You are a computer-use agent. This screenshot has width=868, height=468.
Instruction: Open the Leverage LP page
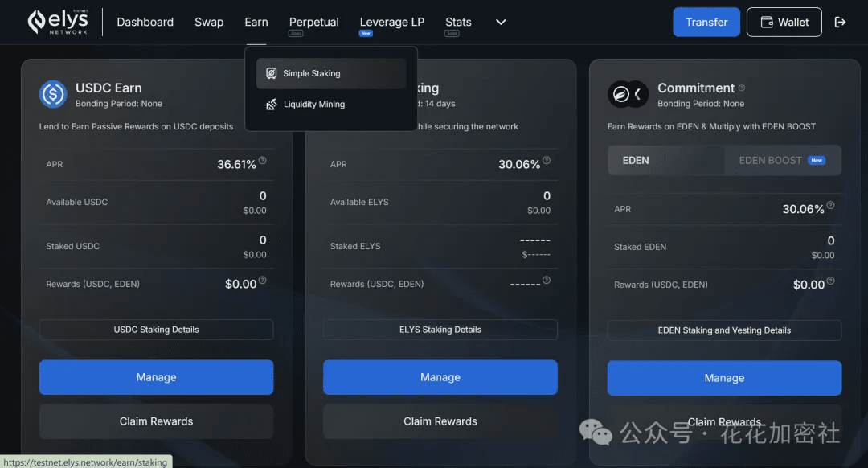(x=392, y=23)
